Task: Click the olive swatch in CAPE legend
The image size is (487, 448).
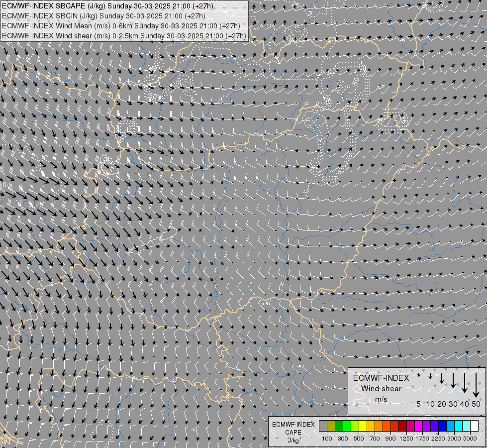Action: (331, 426)
